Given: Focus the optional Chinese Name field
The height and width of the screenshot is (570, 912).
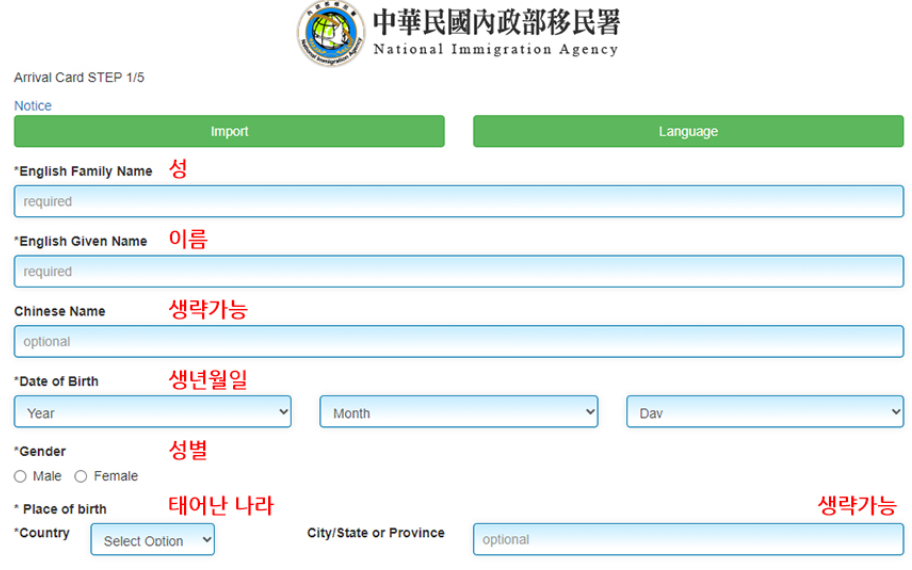Looking at the screenshot, I should point(459,341).
